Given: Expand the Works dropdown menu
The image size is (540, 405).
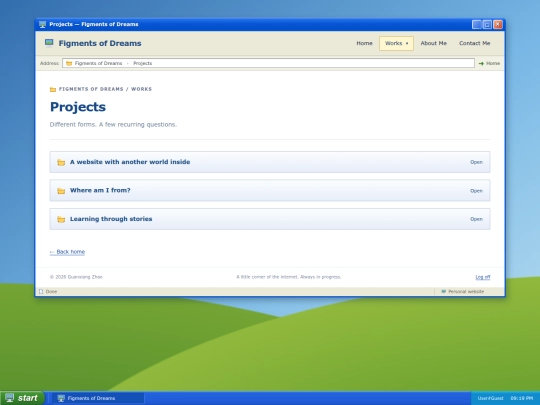Looking at the screenshot, I should (396, 43).
